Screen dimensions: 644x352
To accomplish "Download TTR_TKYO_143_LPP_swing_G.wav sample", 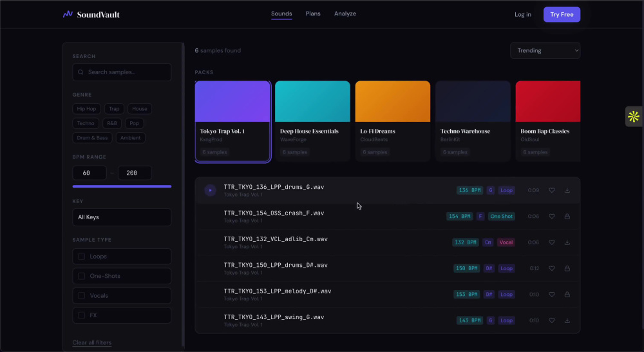I will (567, 320).
